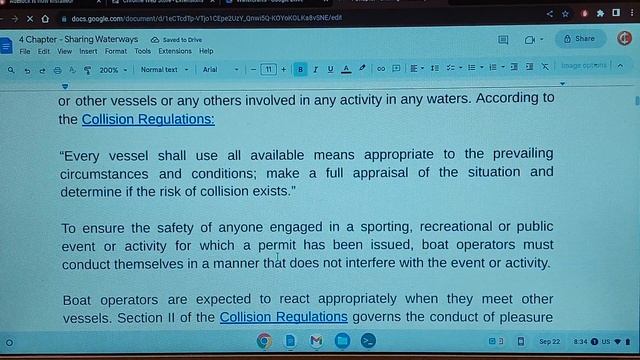Bookmark this page with the star

565,14
